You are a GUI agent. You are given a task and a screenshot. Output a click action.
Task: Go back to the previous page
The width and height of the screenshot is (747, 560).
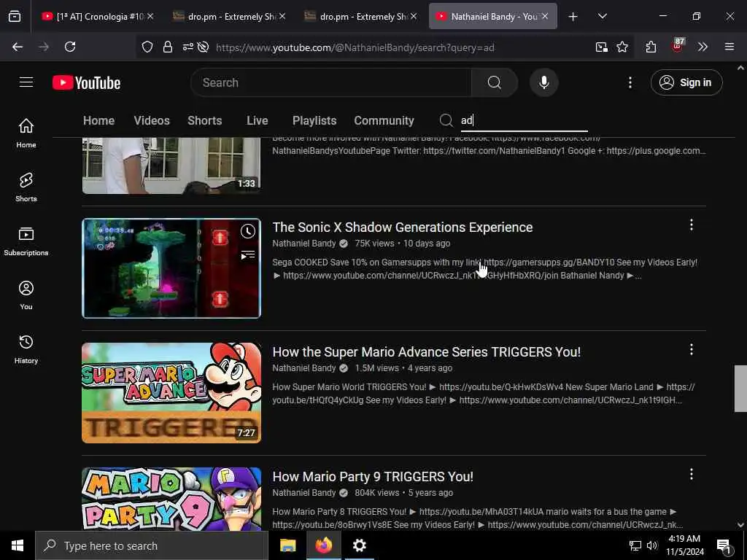coord(18,47)
